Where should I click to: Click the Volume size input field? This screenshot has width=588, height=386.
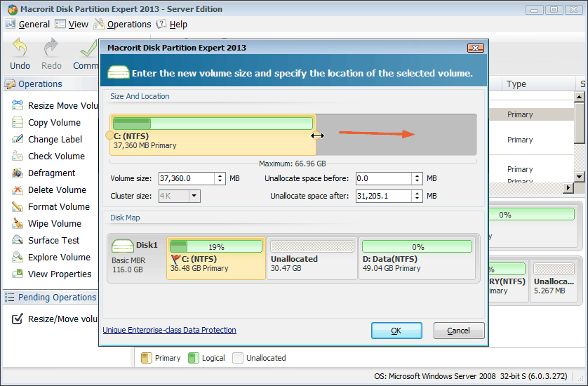click(187, 178)
